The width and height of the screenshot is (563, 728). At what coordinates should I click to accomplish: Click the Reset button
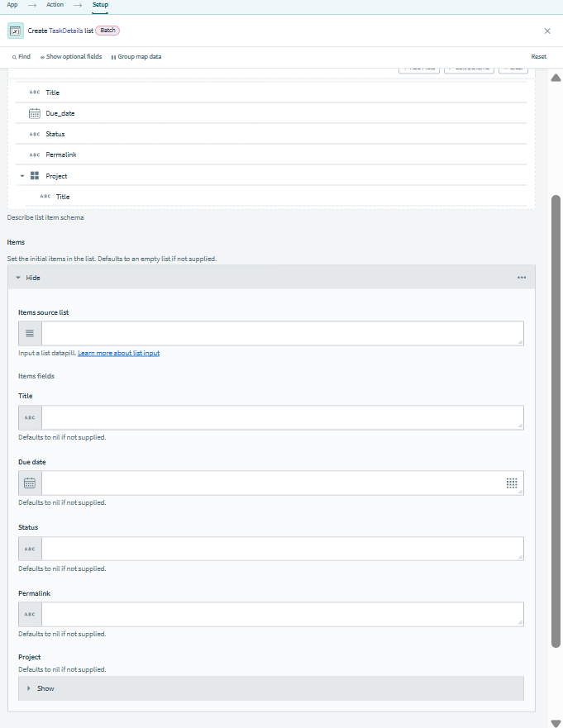(538, 57)
